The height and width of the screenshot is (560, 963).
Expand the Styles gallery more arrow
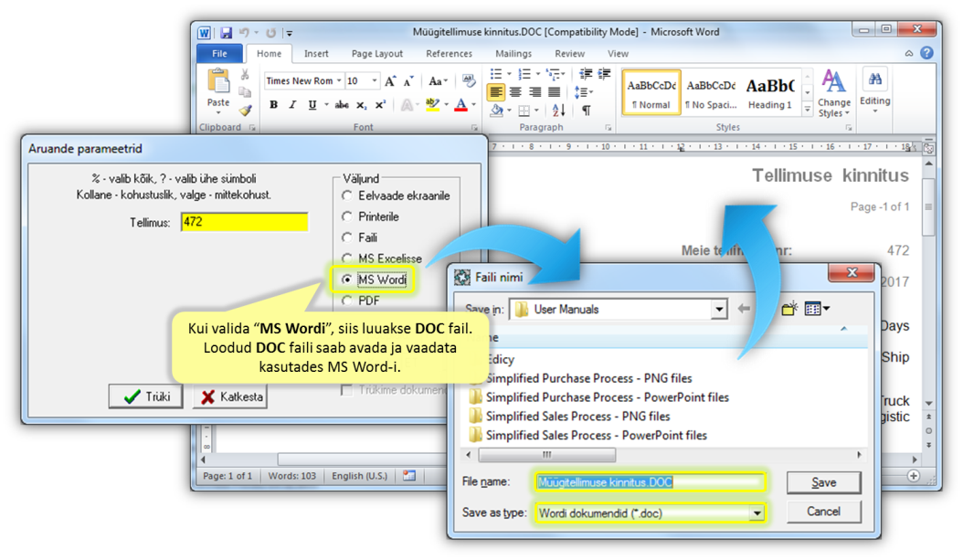coord(808,110)
